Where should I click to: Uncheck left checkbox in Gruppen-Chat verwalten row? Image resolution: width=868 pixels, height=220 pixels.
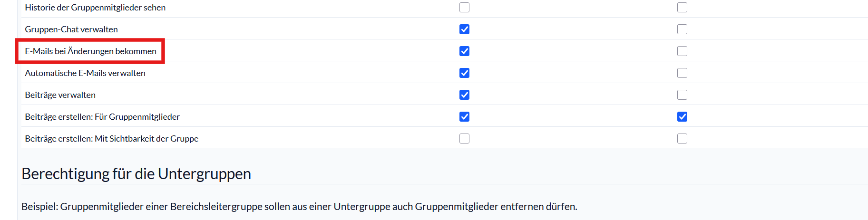point(464,29)
